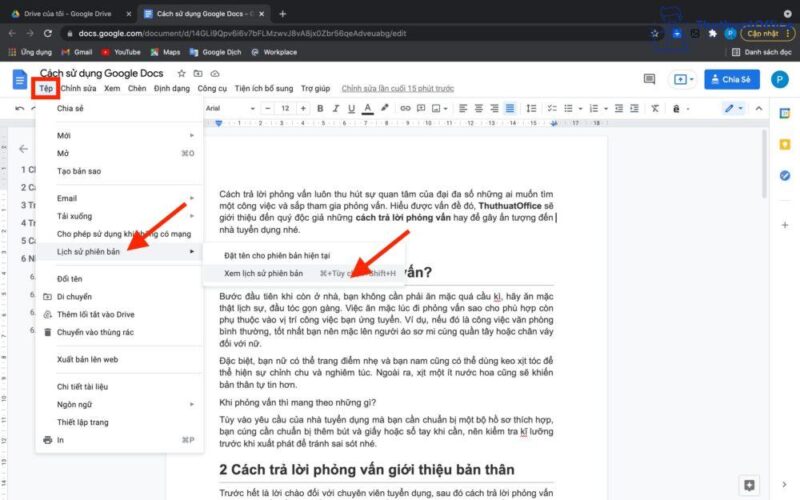Click the Chia sẻ share button
Image resolution: width=800 pixels, height=500 pixels.
732,79
